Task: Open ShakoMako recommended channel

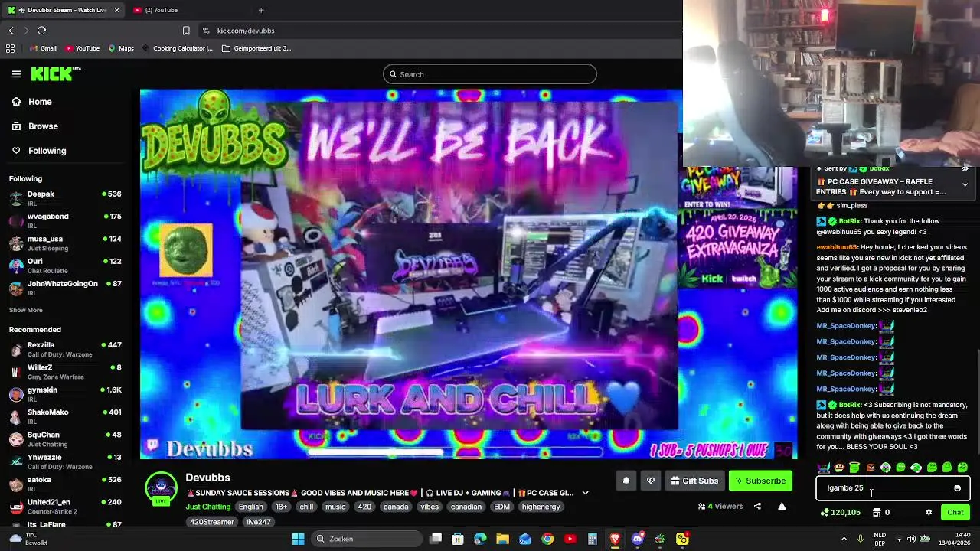Action: pyautogui.click(x=65, y=416)
